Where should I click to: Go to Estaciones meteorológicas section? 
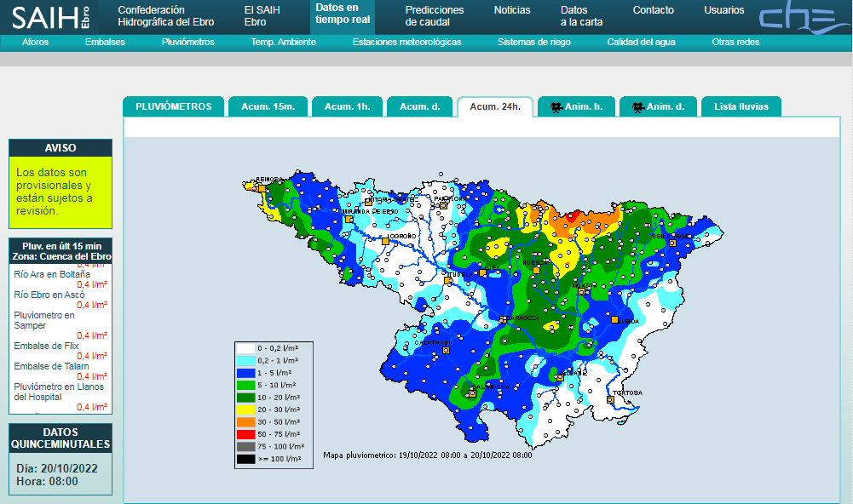pyautogui.click(x=407, y=42)
